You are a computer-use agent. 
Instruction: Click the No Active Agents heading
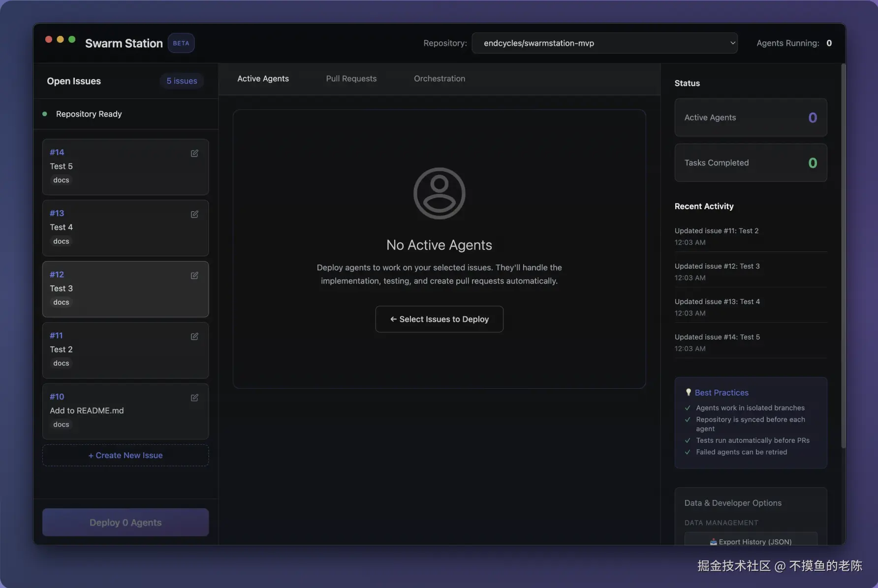coord(439,245)
